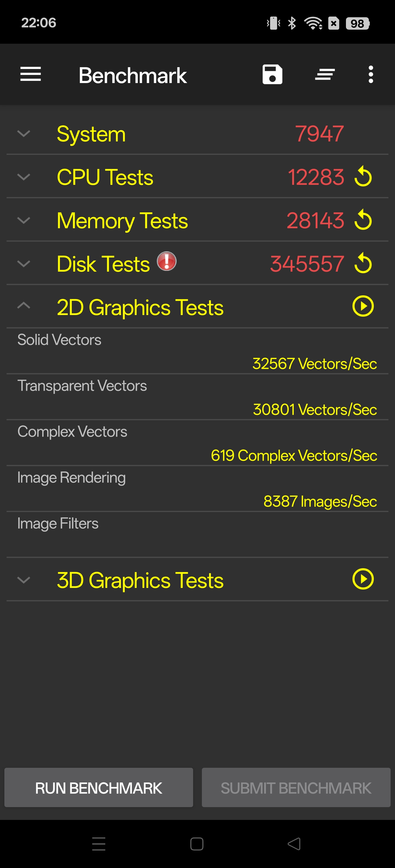Start the 3D Graphics Tests play button
395x868 pixels.
click(363, 579)
